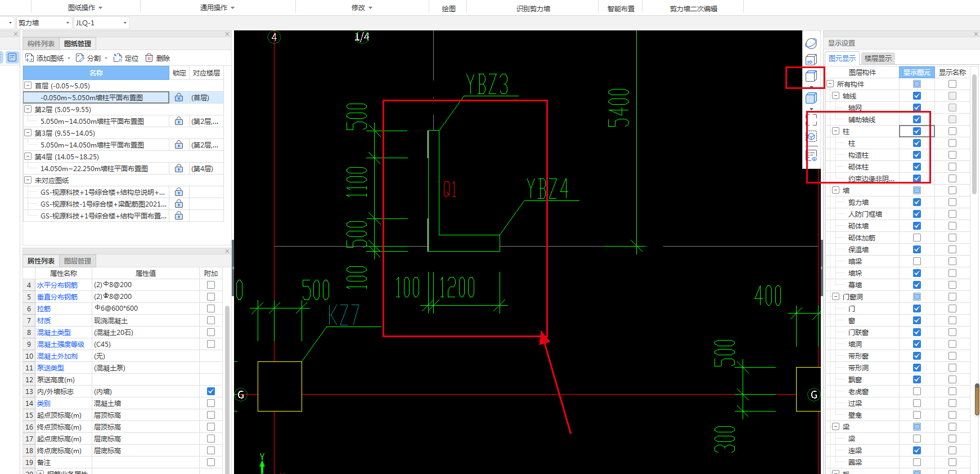Click the highlighted list-view icon at the left edge
Screen dimensions: 980x474
pos(12,57)
